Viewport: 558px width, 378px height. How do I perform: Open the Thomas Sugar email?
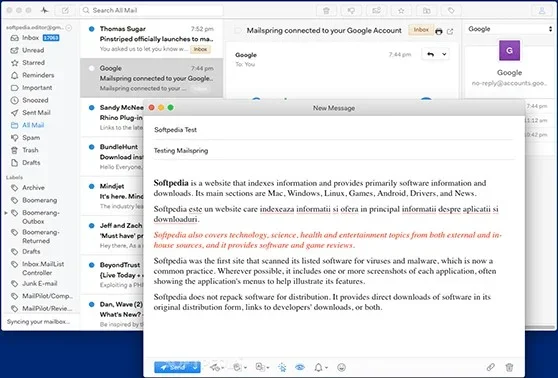coord(152,38)
